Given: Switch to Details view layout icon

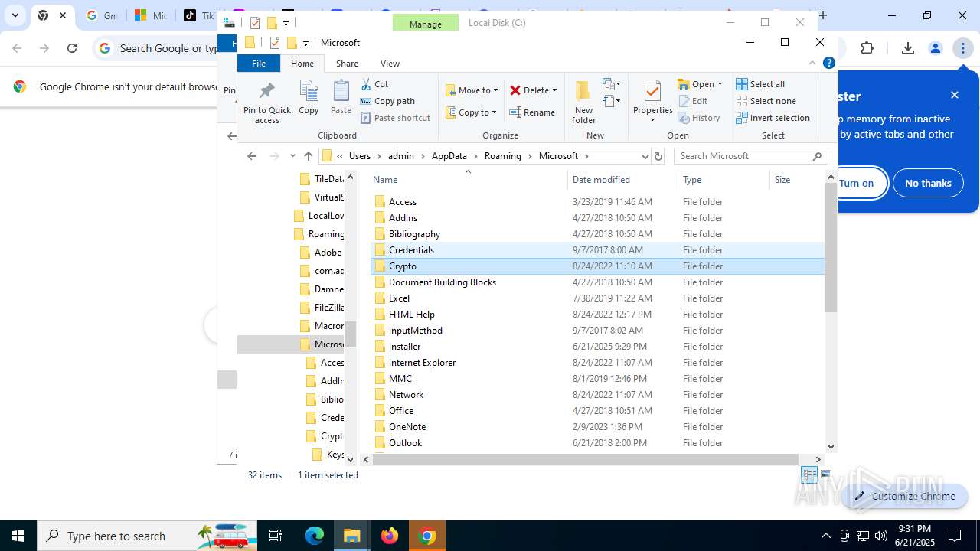Looking at the screenshot, I should tap(809, 475).
